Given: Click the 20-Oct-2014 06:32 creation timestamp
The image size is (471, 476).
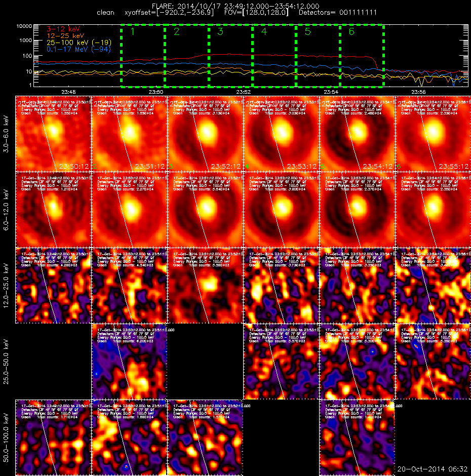Looking at the screenshot, I should coord(432,469).
